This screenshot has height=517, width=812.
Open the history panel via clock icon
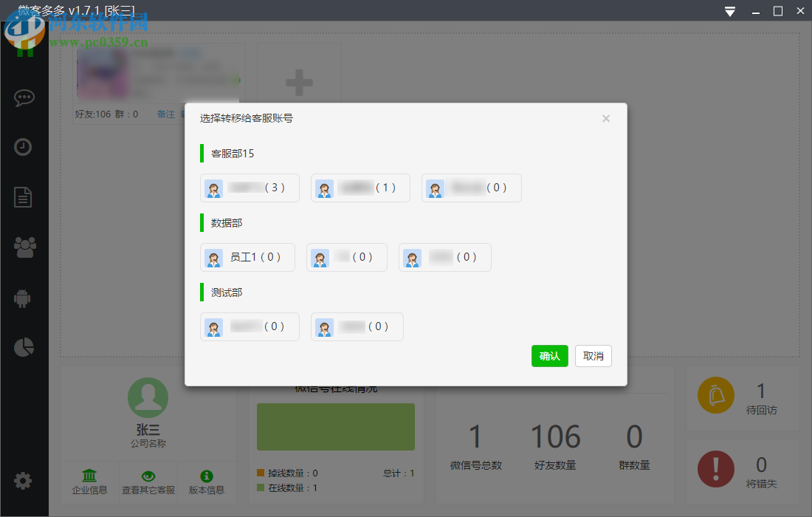coord(24,146)
